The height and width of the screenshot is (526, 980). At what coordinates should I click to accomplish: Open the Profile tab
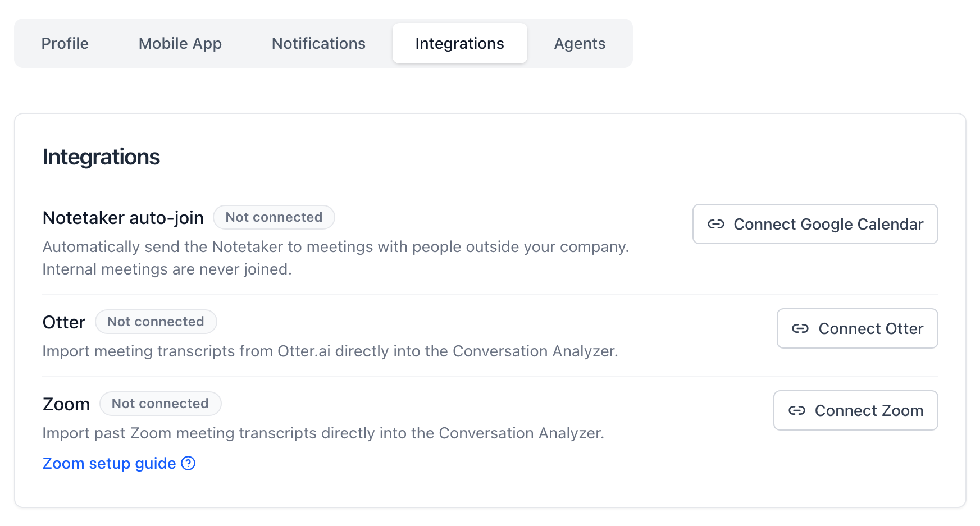[65, 43]
